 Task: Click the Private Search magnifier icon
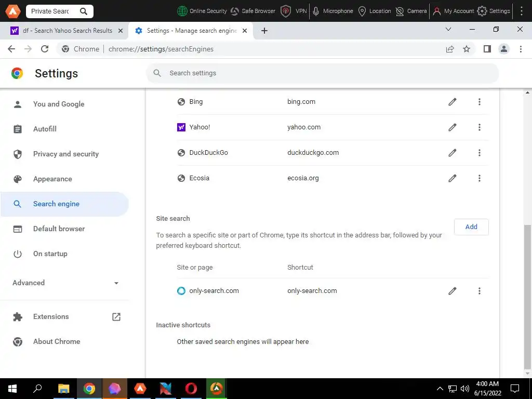[84, 11]
